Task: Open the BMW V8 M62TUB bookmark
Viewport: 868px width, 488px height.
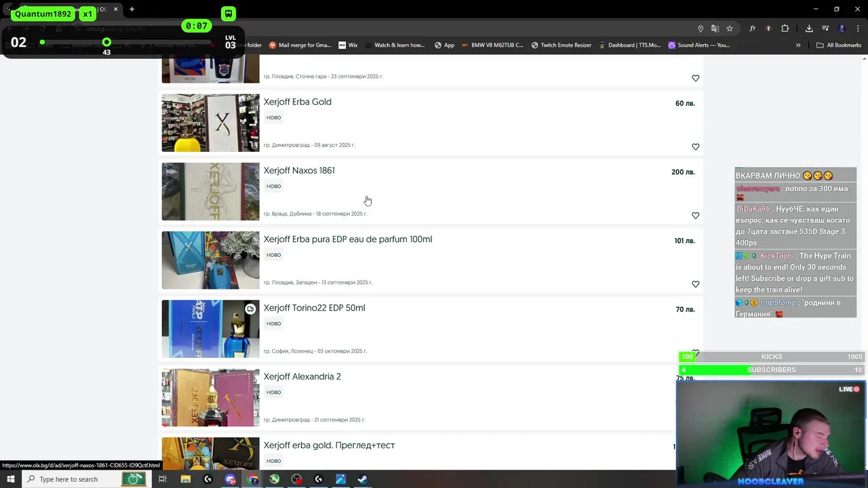Action: click(x=492, y=45)
